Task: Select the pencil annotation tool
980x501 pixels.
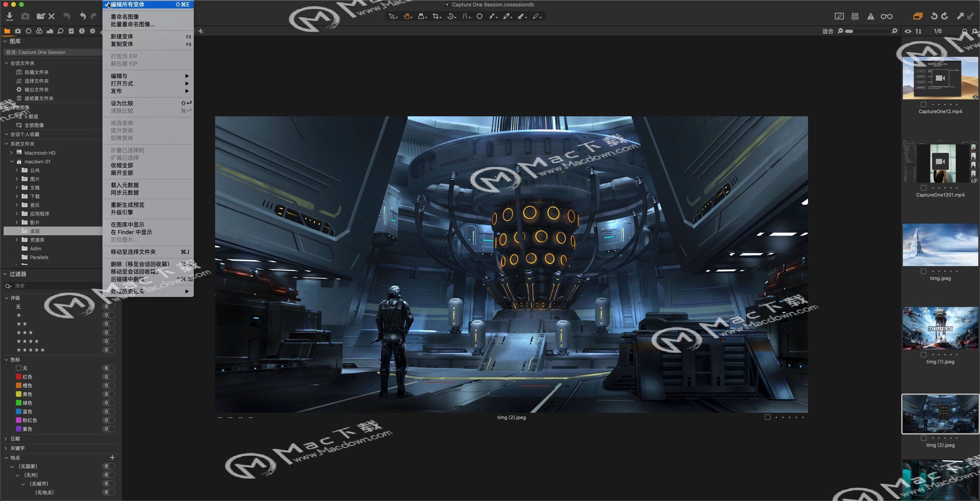Action: pyautogui.click(x=537, y=16)
